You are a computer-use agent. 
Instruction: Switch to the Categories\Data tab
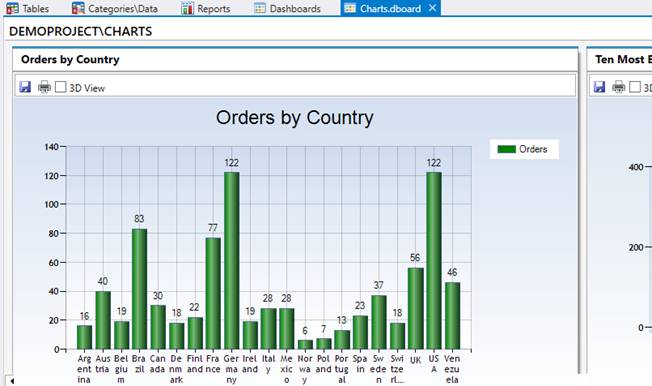pyautogui.click(x=115, y=8)
